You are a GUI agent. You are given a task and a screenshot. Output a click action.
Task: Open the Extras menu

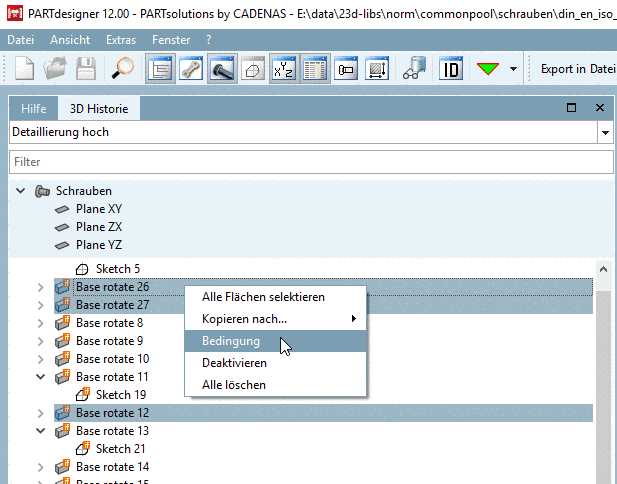pyautogui.click(x=121, y=40)
